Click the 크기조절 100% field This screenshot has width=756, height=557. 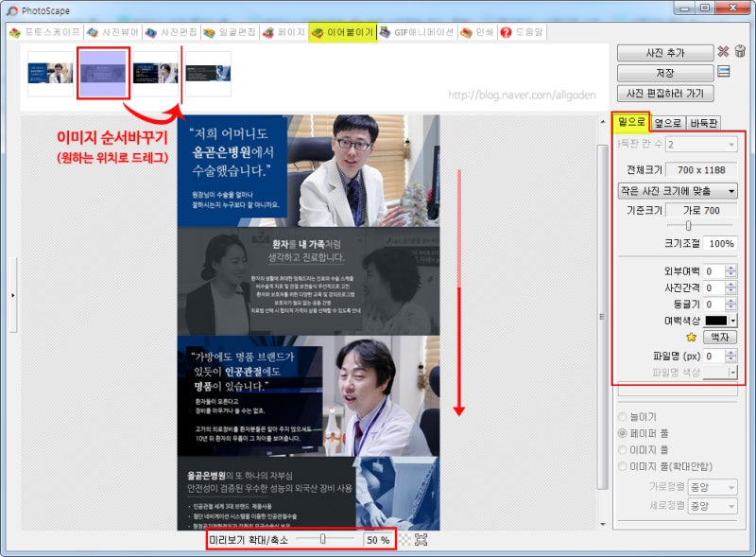coord(720,243)
